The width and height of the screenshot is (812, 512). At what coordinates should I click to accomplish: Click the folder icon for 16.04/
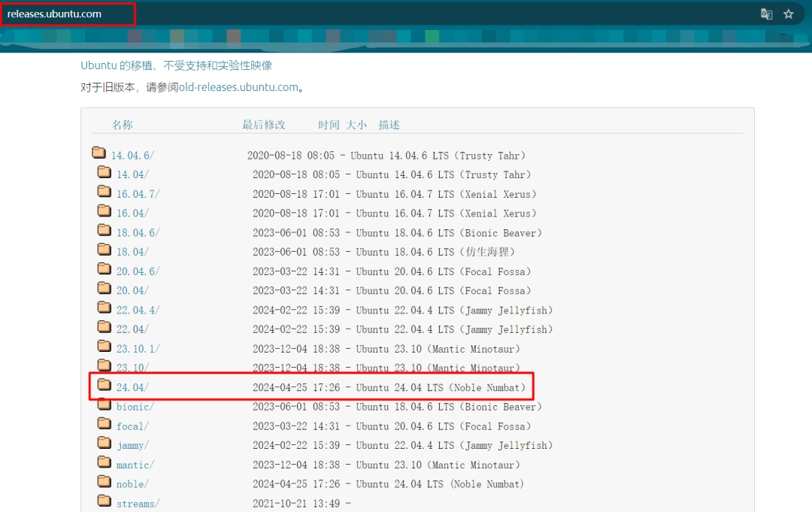[x=104, y=211]
